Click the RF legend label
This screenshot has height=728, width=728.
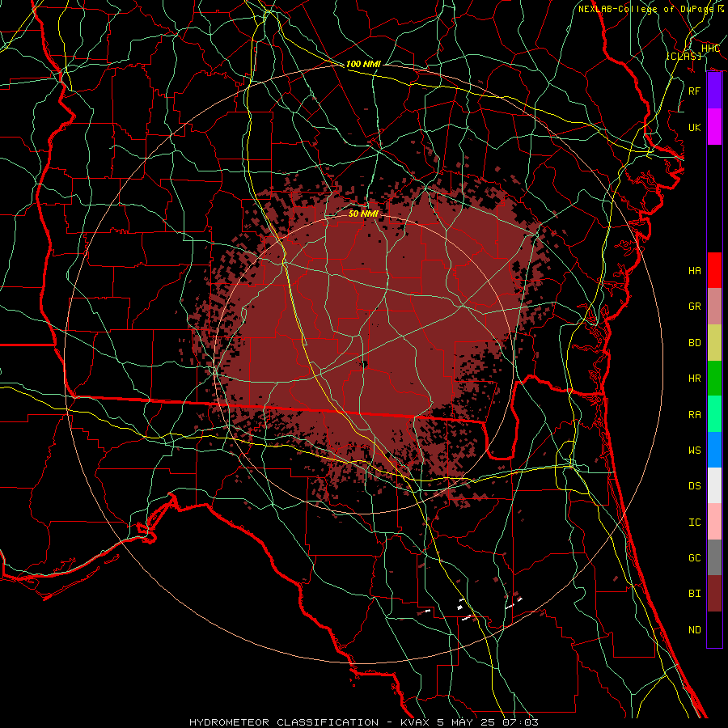695,91
